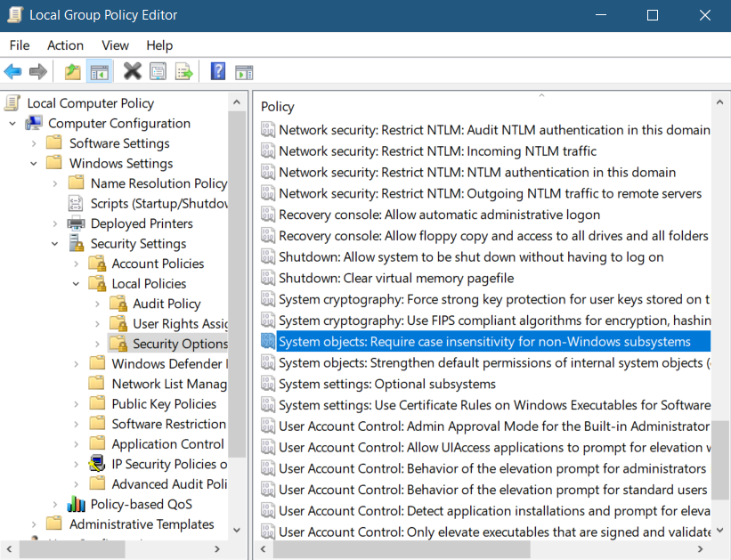Select Application Control Policies tree item
731x560 pixels.
167,444
